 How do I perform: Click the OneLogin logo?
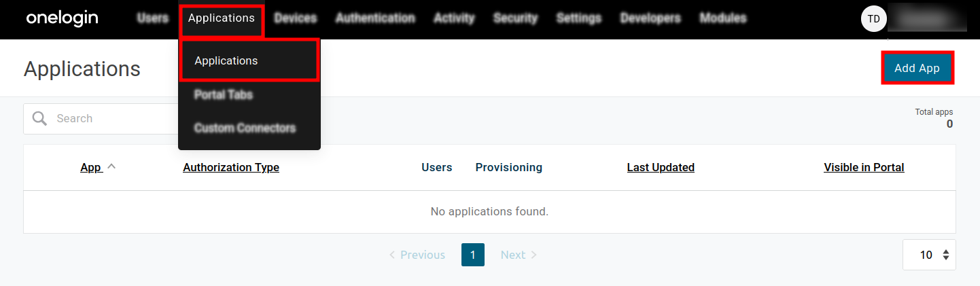coord(62,18)
